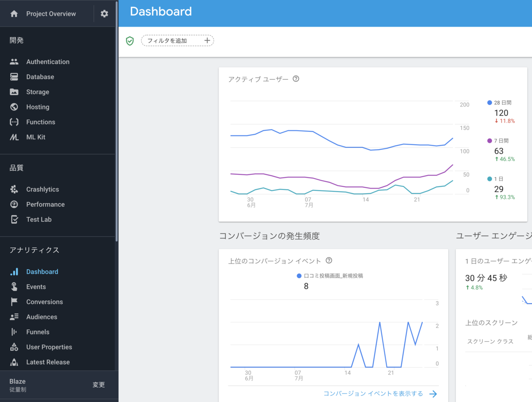This screenshot has height=402, width=532.
Task: Click the Dashboard page title
Action: 161,12
